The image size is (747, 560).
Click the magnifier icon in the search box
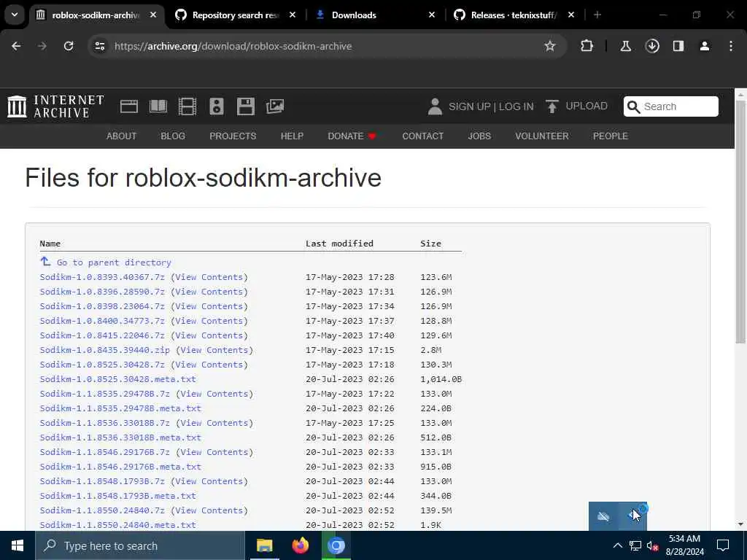pos(633,106)
